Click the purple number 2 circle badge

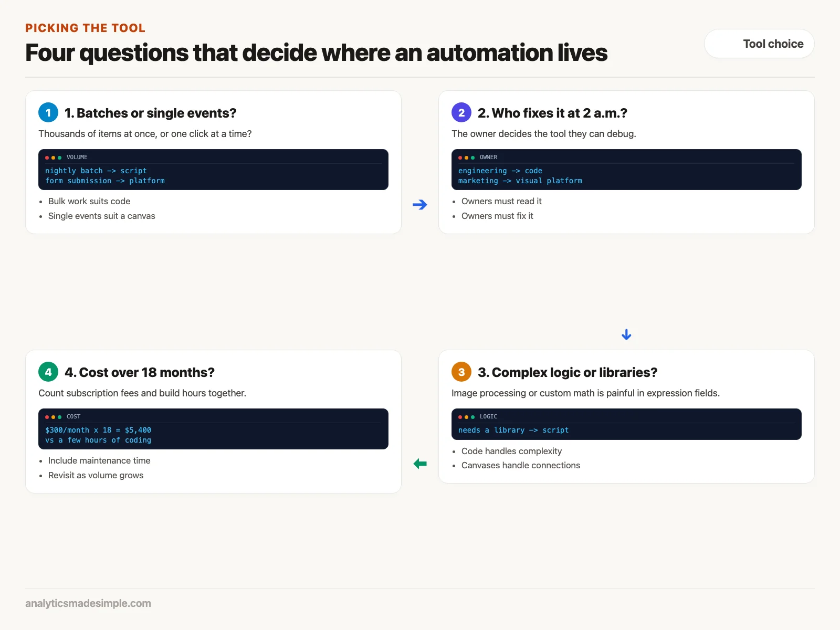click(x=461, y=112)
